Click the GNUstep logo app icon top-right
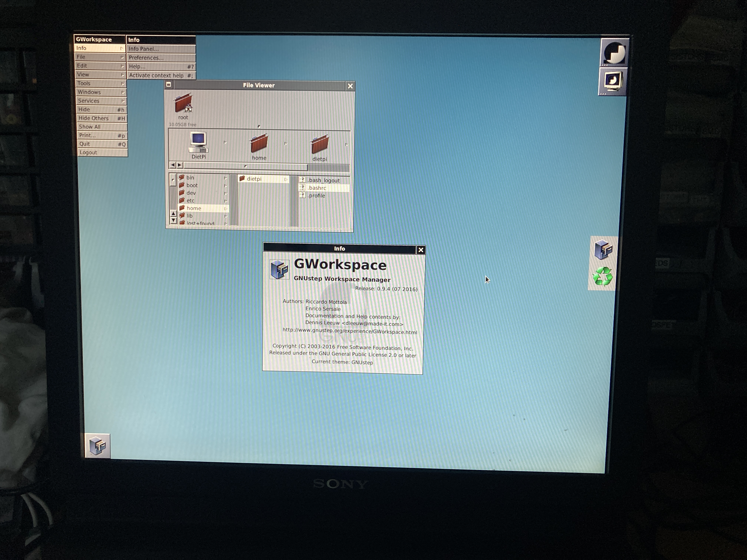 click(x=614, y=52)
